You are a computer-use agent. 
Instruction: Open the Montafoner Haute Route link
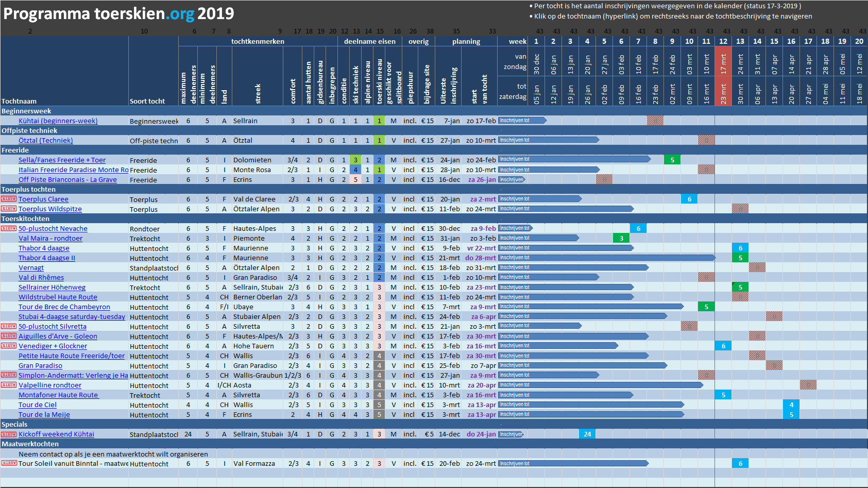coord(58,395)
